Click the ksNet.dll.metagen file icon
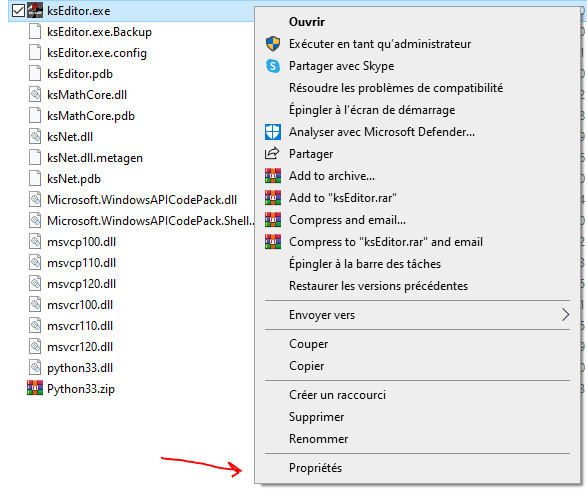The height and width of the screenshot is (492, 587). (x=35, y=157)
